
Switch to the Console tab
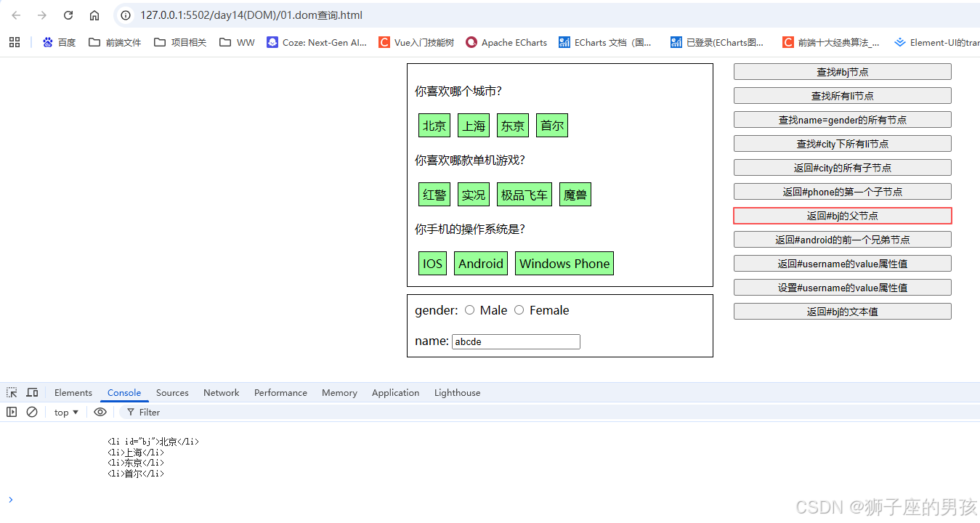pyautogui.click(x=124, y=392)
